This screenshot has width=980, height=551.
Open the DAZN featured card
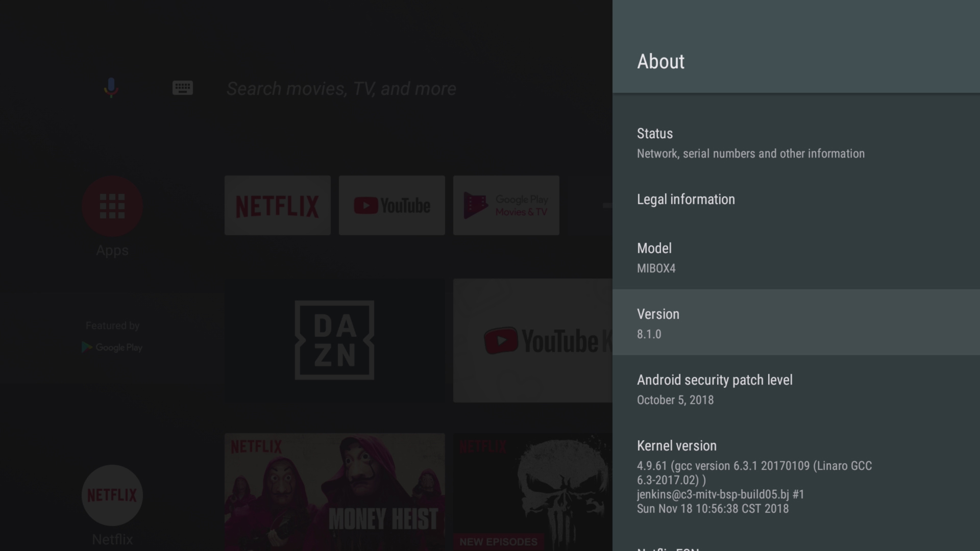click(x=335, y=340)
